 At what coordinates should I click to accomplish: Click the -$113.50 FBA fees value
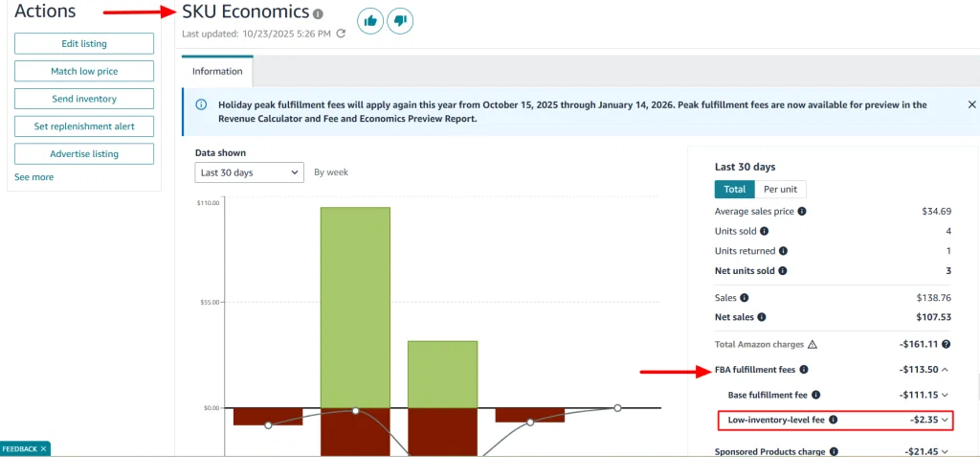(919, 370)
